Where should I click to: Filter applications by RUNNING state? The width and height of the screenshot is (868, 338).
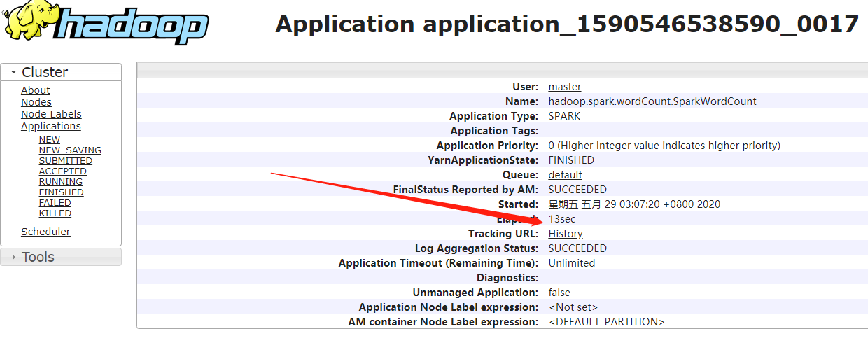pyautogui.click(x=61, y=182)
